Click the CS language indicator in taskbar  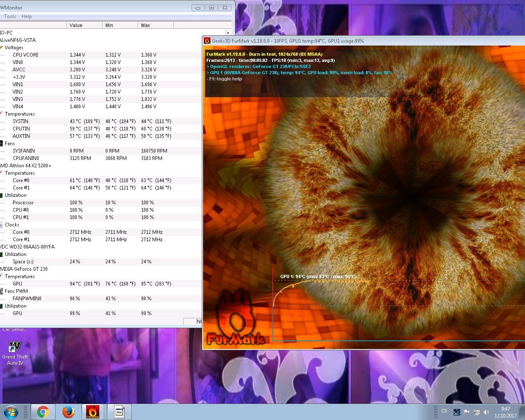(444, 411)
